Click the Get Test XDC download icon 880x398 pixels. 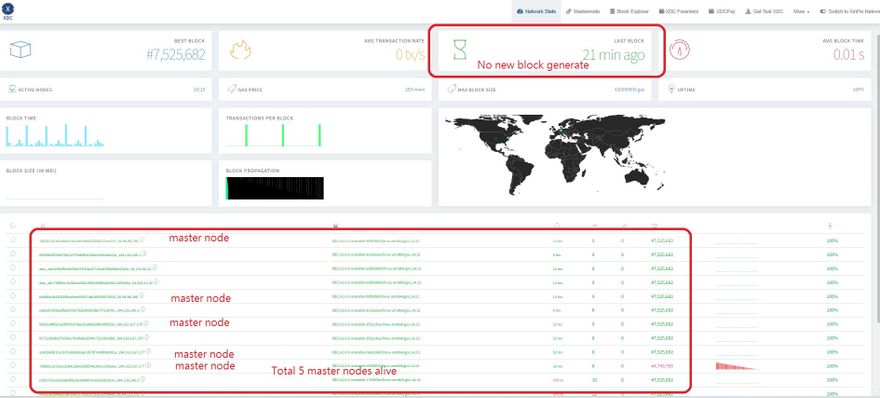[x=748, y=11]
